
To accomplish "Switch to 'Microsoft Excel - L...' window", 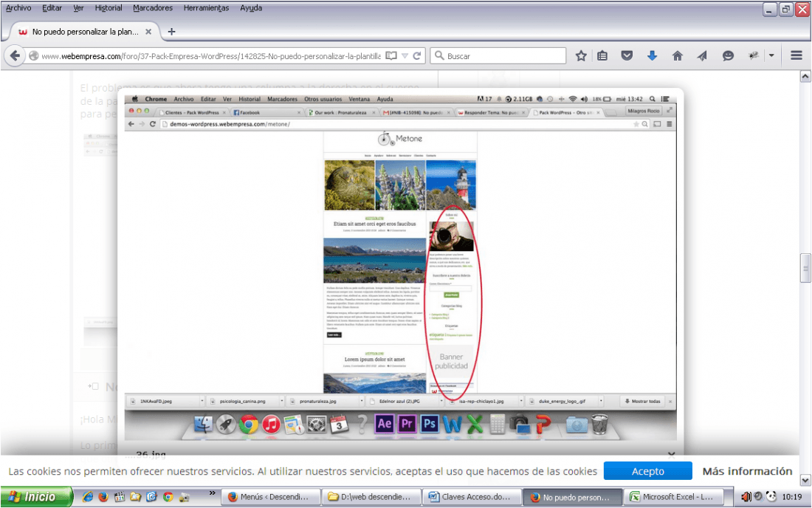I will coord(672,497).
